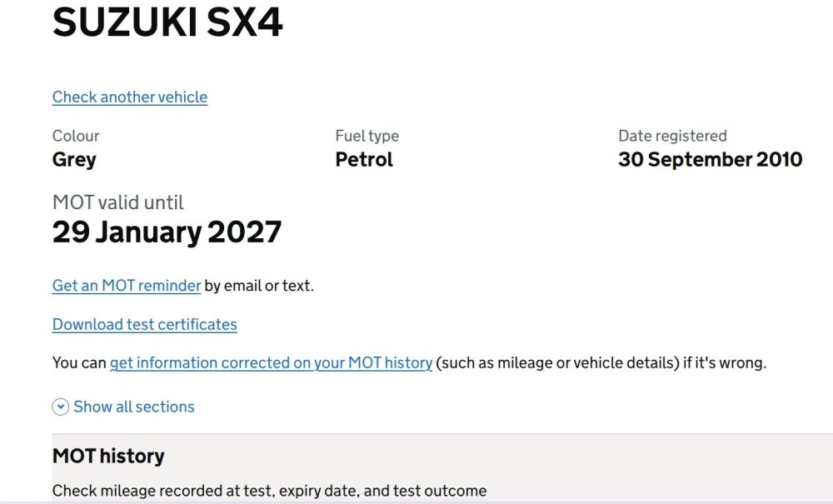Screen dimensions: 833x504
Task: Select the 'SUZUKI SX4' page heading
Action: [x=167, y=22]
